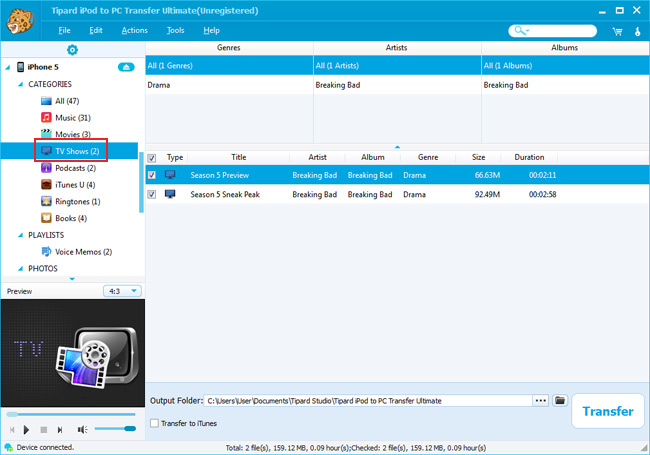
Task: Collapse the PLAYLISTS section
Action: (x=20, y=235)
